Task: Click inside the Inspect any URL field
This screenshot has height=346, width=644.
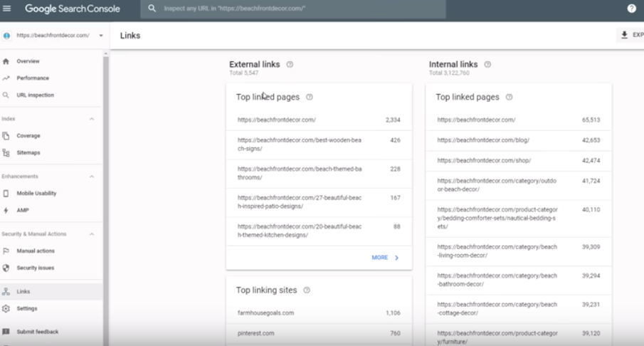Action: [293, 9]
